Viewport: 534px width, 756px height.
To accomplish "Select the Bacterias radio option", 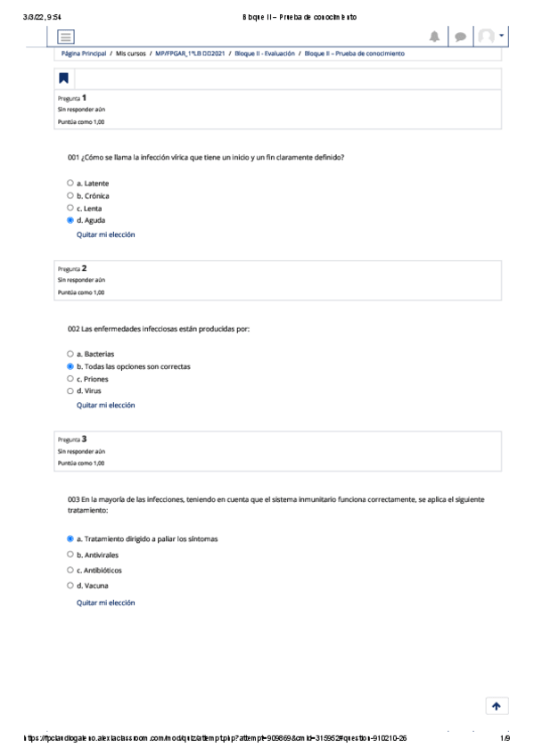I will pyautogui.click(x=70, y=354).
